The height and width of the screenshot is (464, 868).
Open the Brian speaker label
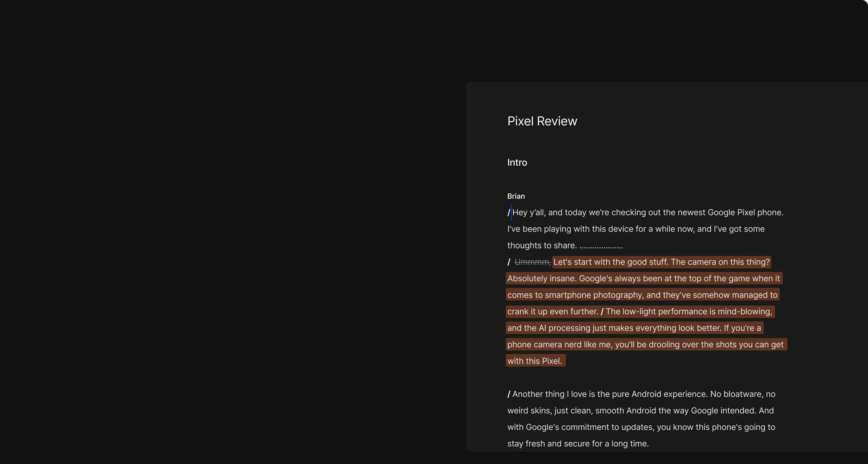tap(516, 196)
